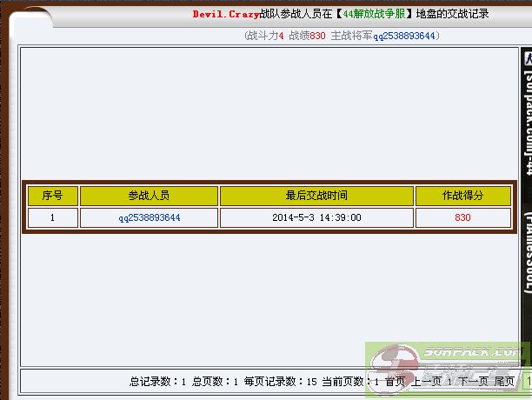Screen dimensions: 532x400
Task: Click main general qq2538893644 link in header
Action: (406, 36)
